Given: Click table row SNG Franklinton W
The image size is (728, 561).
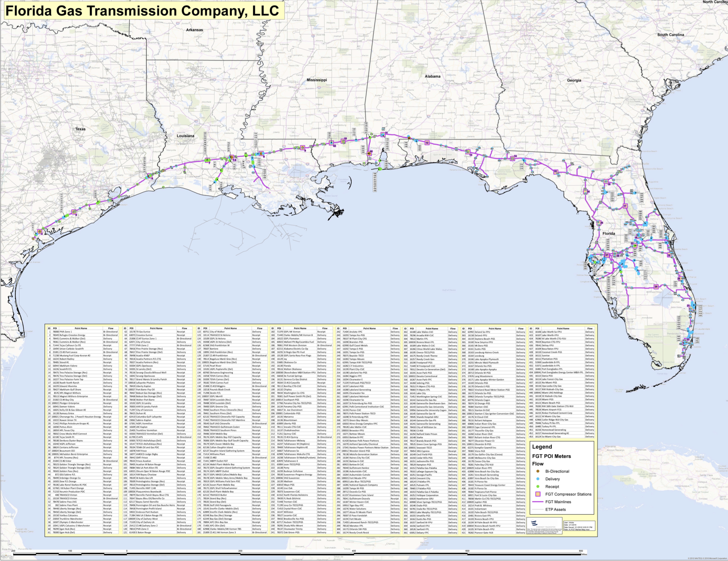Looking at the screenshot, I should pos(232,345).
